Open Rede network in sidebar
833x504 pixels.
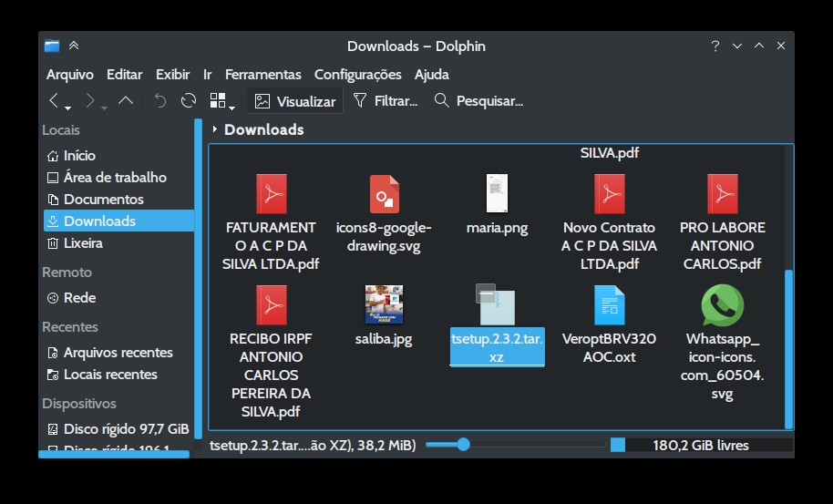118,297
